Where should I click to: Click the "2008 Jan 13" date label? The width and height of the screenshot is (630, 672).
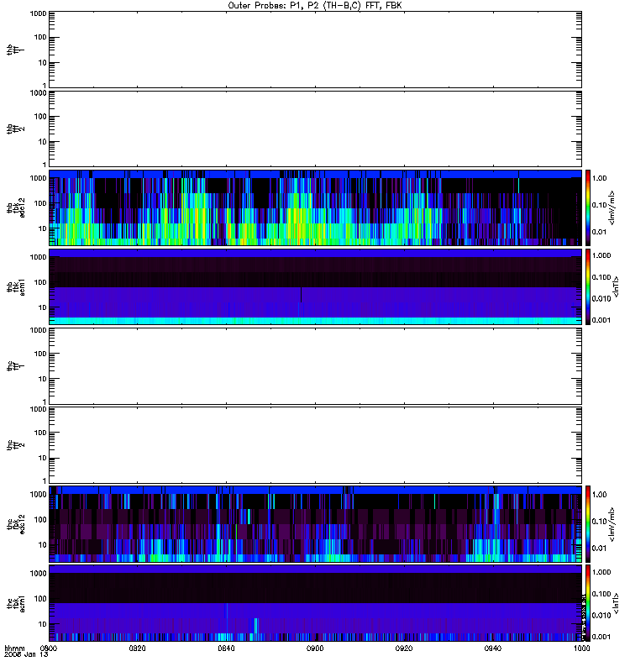26,654
